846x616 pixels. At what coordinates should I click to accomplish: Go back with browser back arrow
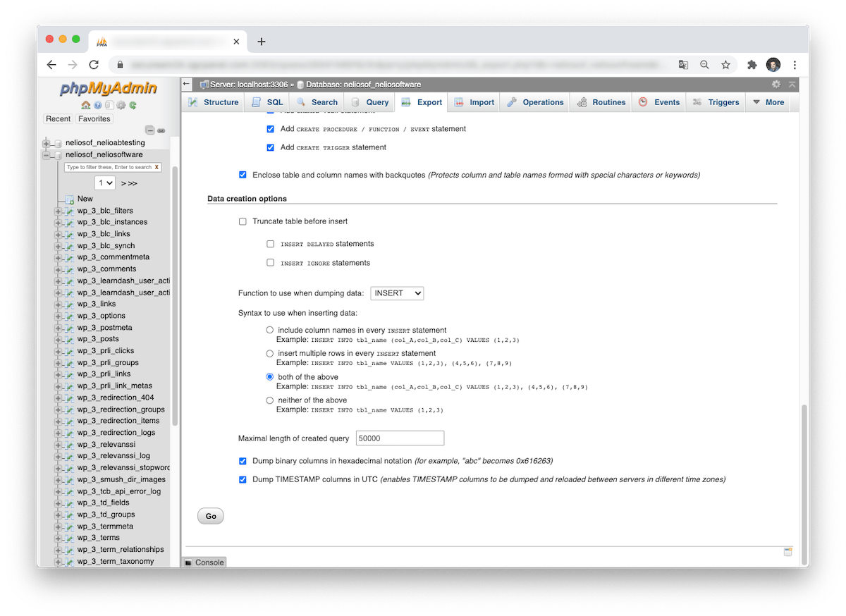coord(51,65)
